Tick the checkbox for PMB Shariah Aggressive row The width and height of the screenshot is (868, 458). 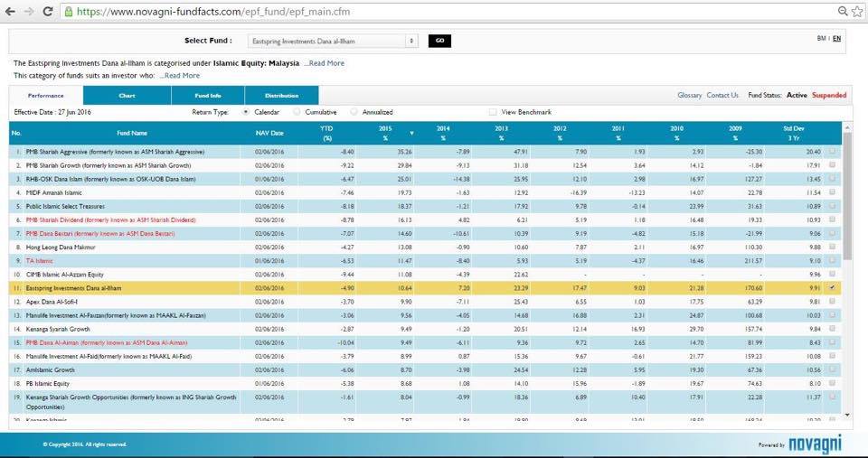[x=833, y=152]
